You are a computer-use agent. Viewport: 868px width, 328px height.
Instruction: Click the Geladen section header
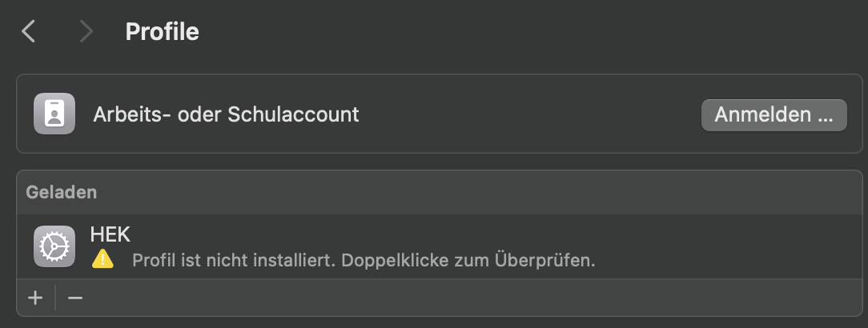62,192
